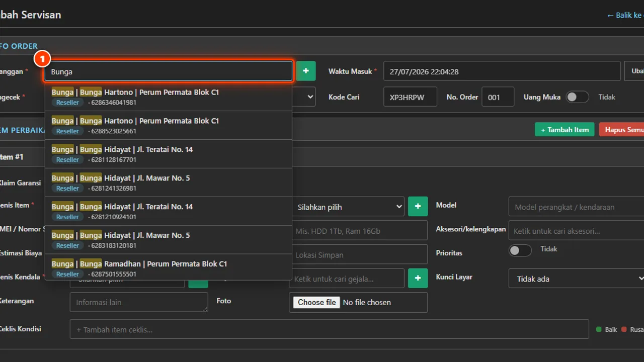Select Bunga Hidayat with number 6281210924101
This screenshot has height=362, width=644.
coord(169,212)
